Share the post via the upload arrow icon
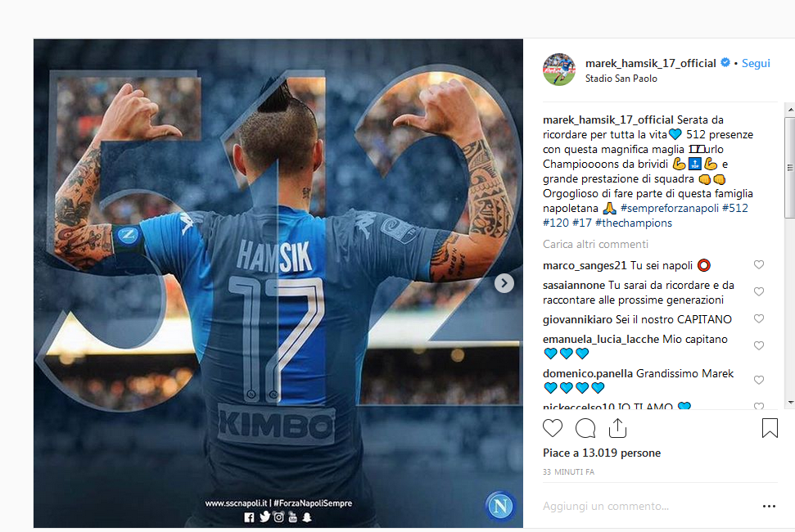 coord(617,428)
